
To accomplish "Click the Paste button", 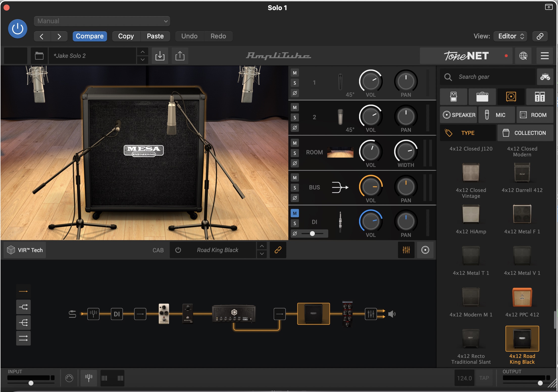I will click(x=155, y=36).
